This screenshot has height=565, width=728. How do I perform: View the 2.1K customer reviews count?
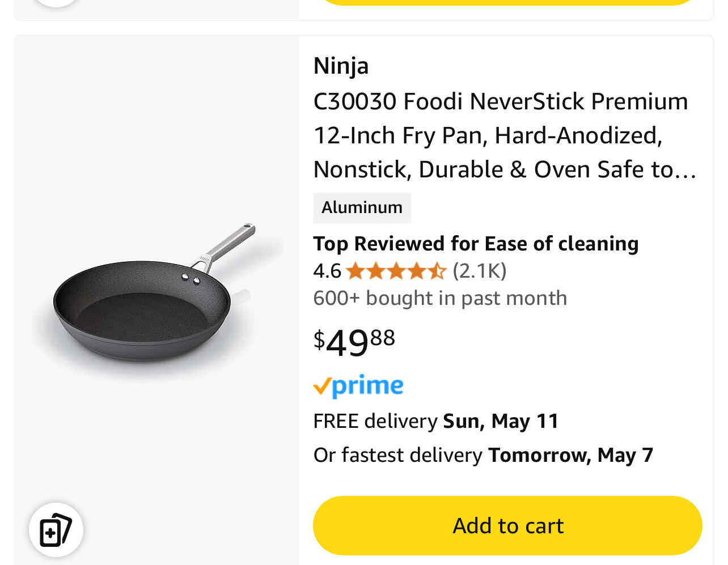[x=480, y=271]
